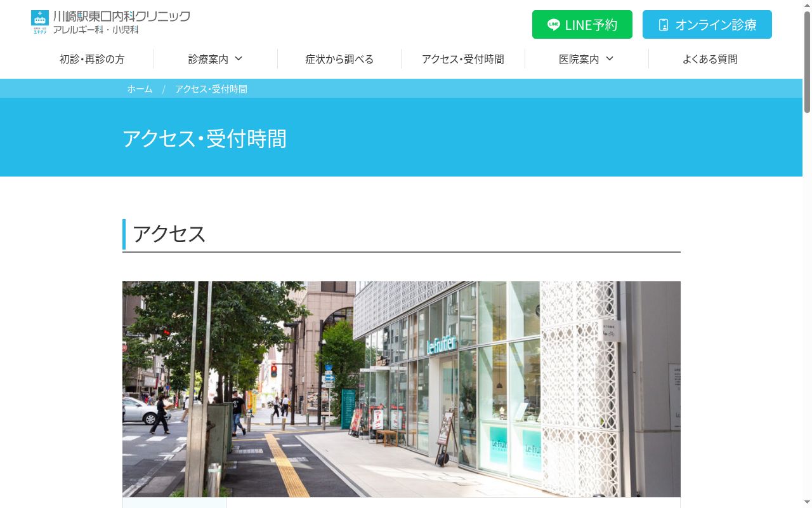Open the よくある質問 menu item
This screenshot has height=508, width=812.
[710, 59]
